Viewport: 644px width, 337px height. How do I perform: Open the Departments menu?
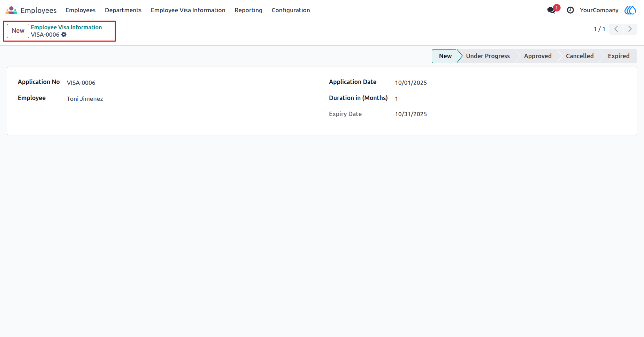pyautogui.click(x=123, y=10)
